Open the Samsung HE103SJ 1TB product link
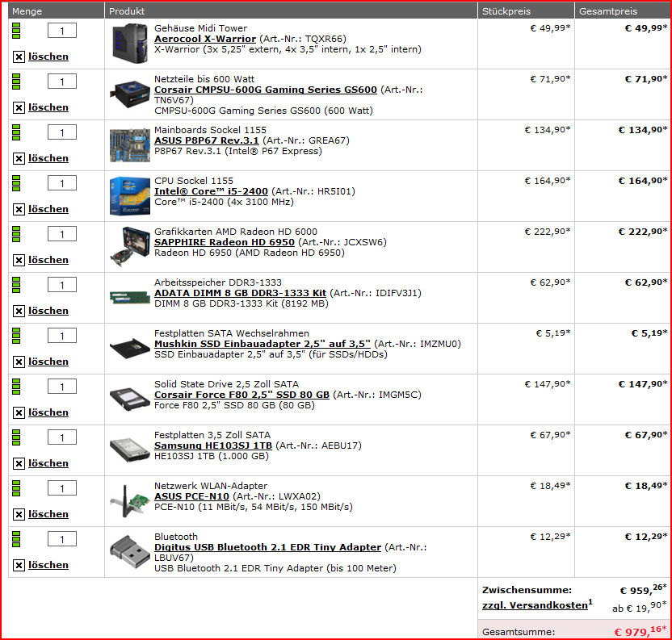 pyautogui.click(x=213, y=445)
